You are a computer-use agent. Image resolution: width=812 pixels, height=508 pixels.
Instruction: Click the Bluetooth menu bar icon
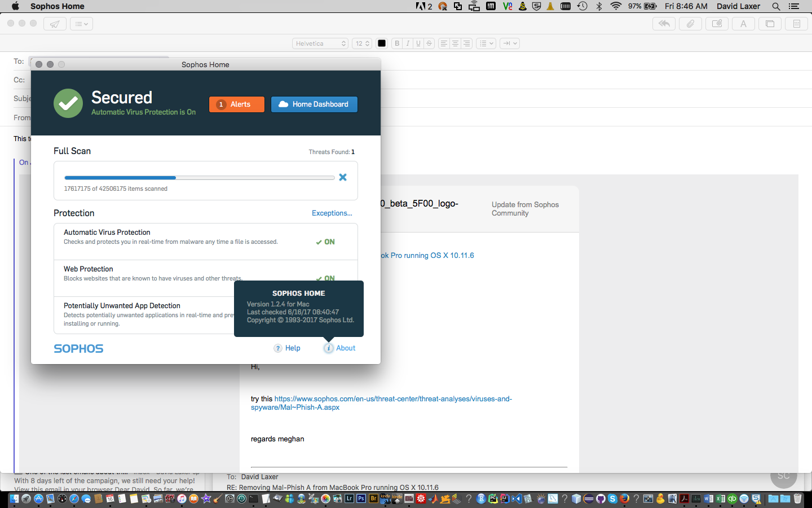pos(599,6)
